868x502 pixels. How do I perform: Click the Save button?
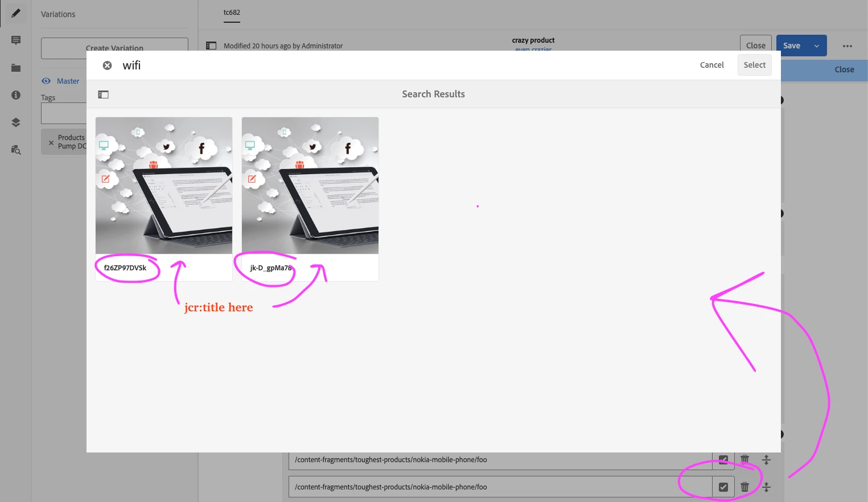792,46
